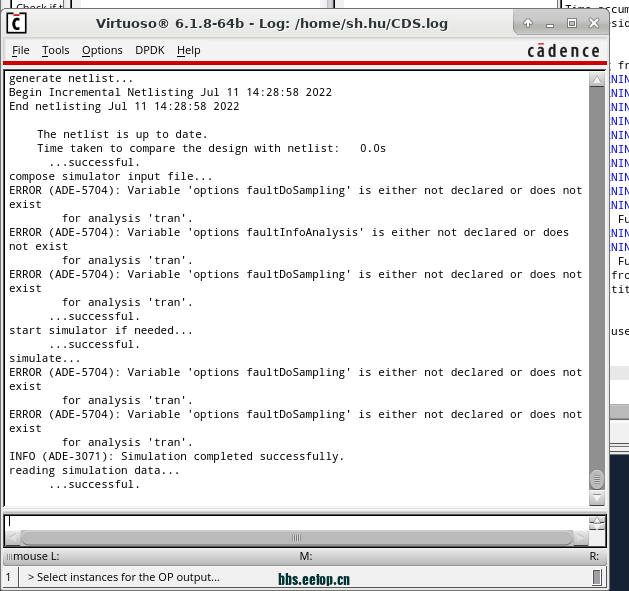Click the shade-up arrow window button
629x591 pixels.
[x=528, y=23]
